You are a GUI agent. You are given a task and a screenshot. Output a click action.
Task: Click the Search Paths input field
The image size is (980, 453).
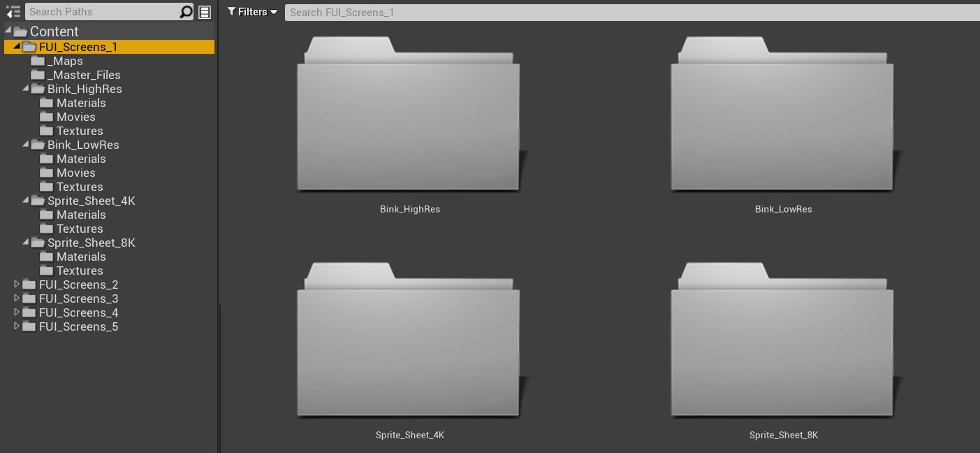(x=101, y=12)
